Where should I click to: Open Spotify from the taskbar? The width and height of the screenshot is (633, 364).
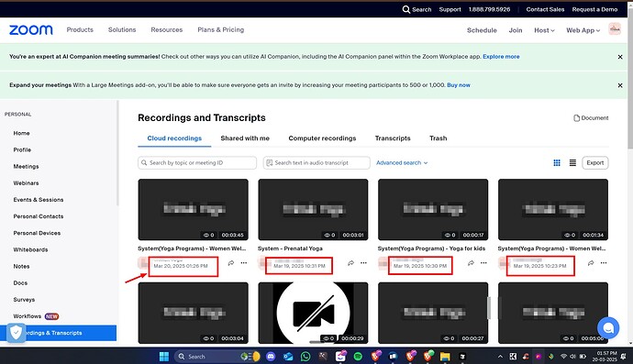click(358, 357)
